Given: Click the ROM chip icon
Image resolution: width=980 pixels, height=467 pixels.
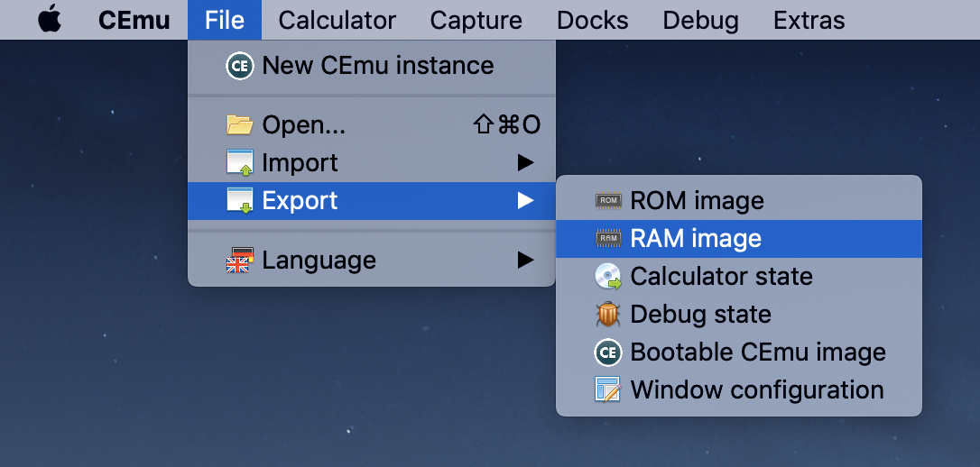Looking at the screenshot, I should pos(608,200).
